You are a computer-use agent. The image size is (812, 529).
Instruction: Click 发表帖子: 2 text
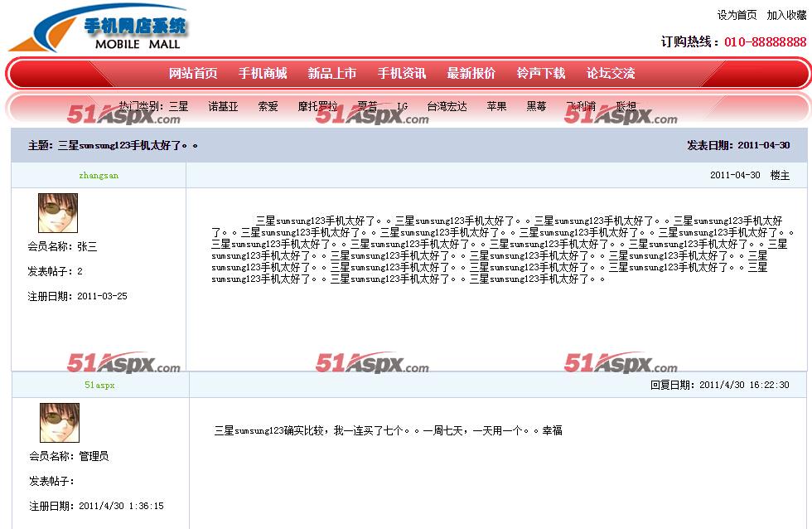coord(55,271)
